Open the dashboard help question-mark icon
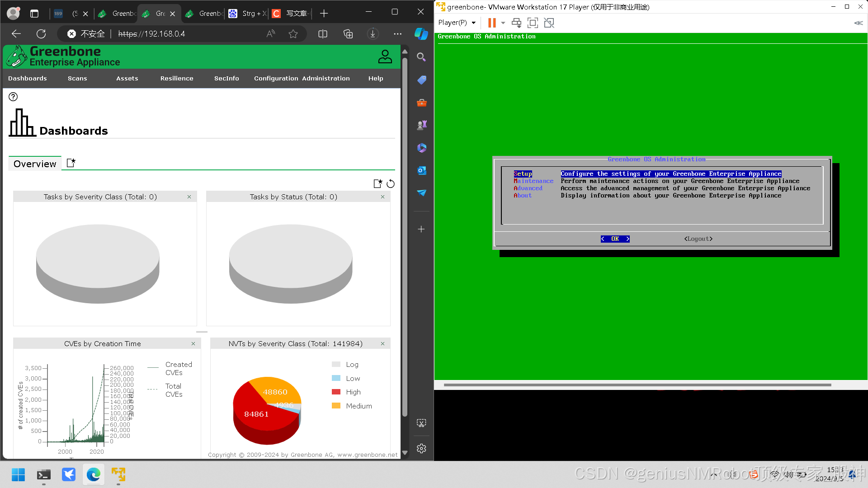Image resolution: width=868 pixels, height=488 pixels. (x=13, y=97)
